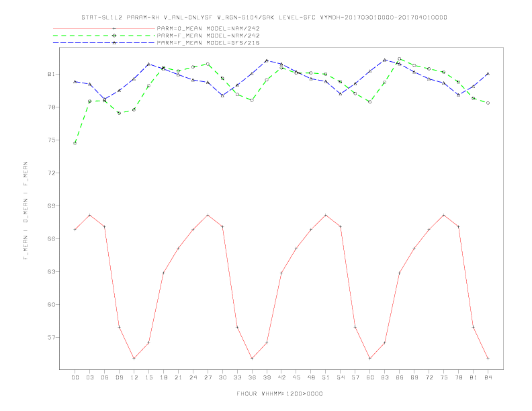Click x-axis forecast hour label 21

click(x=178, y=377)
